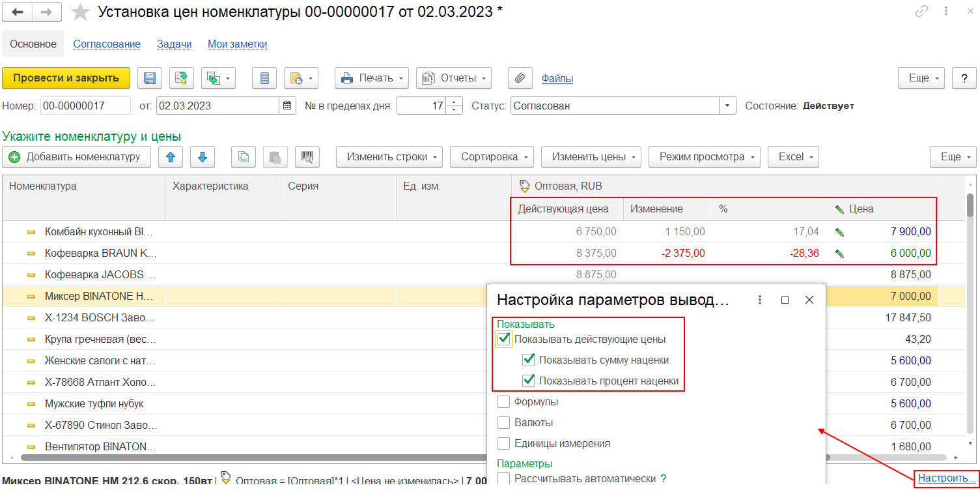The image size is (980, 492).
Task: Move row up with blue arrow
Action: click(170, 157)
